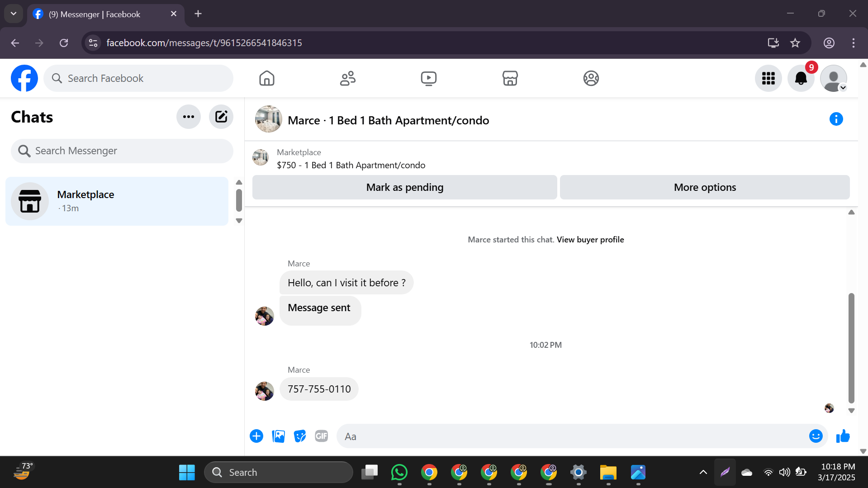The height and width of the screenshot is (488, 868).
Task: Open conversation information icon
Action: point(836,119)
